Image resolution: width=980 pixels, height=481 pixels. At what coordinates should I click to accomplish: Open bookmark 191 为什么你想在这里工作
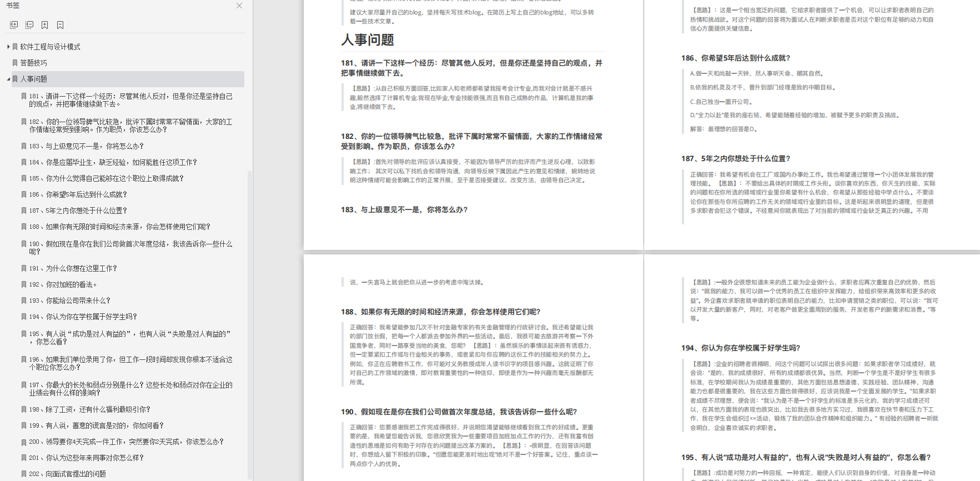pos(73,268)
